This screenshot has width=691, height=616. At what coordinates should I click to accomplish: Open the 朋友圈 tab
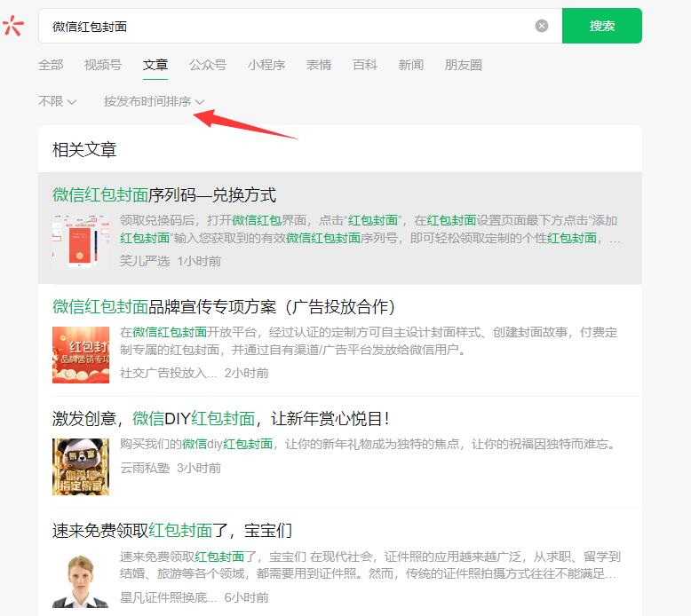pyautogui.click(x=463, y=65)
